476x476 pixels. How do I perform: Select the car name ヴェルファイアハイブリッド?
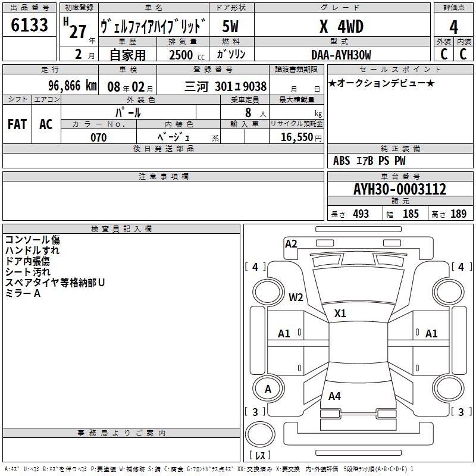(153, 26)
